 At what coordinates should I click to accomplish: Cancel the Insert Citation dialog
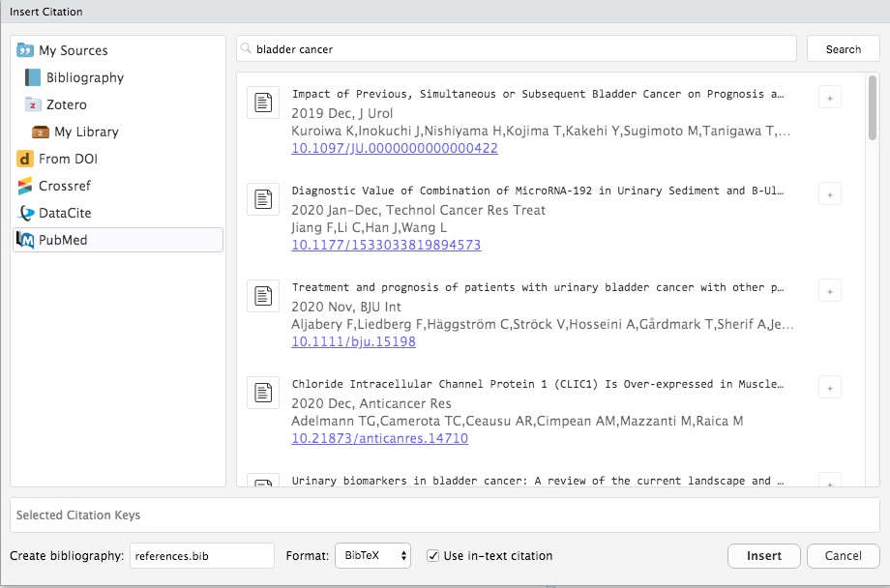point(843,556)
